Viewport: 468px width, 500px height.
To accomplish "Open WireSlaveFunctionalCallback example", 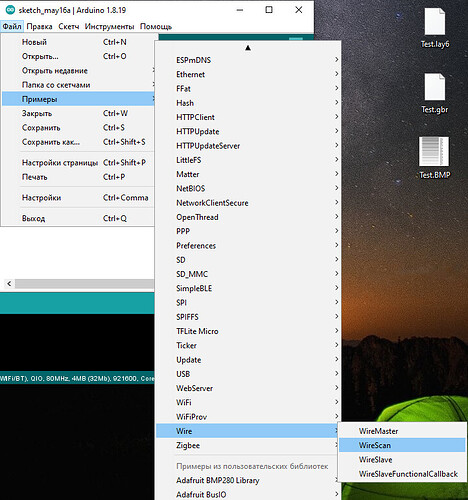I will [x=402, y=474].
